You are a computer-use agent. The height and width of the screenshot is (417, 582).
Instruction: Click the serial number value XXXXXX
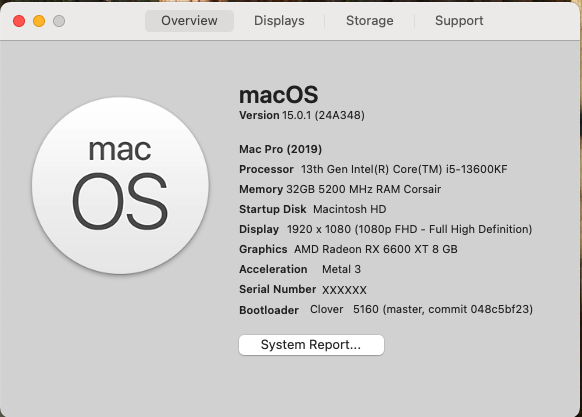tap(344, 290)
